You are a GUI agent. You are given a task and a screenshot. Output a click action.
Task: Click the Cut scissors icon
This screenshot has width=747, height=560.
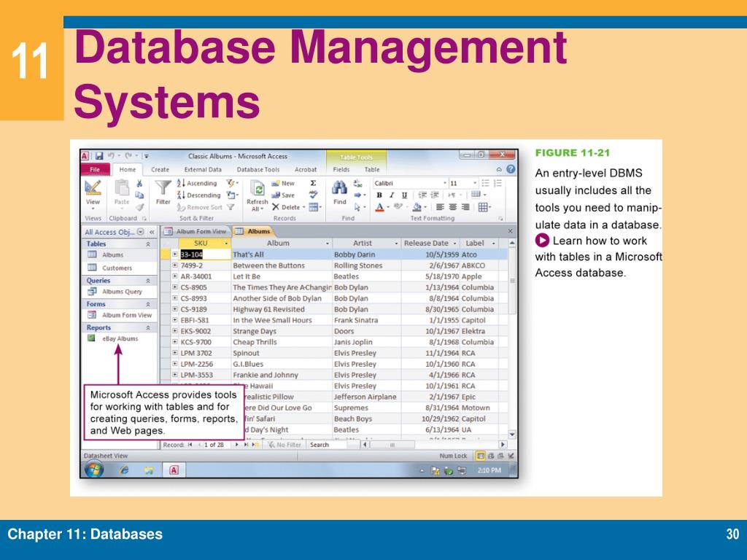click(x=139, y=183)
